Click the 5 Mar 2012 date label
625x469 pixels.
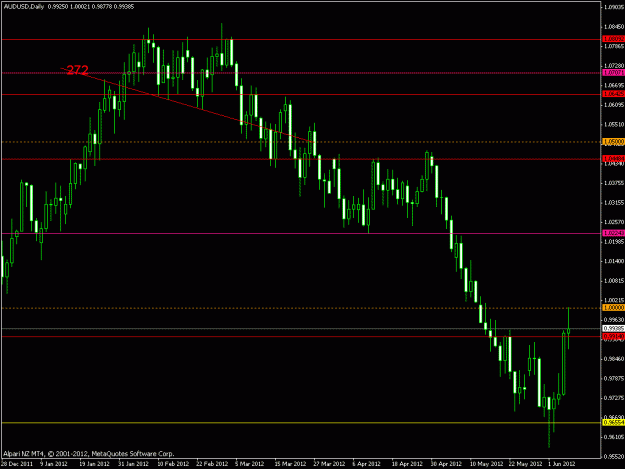250,464
